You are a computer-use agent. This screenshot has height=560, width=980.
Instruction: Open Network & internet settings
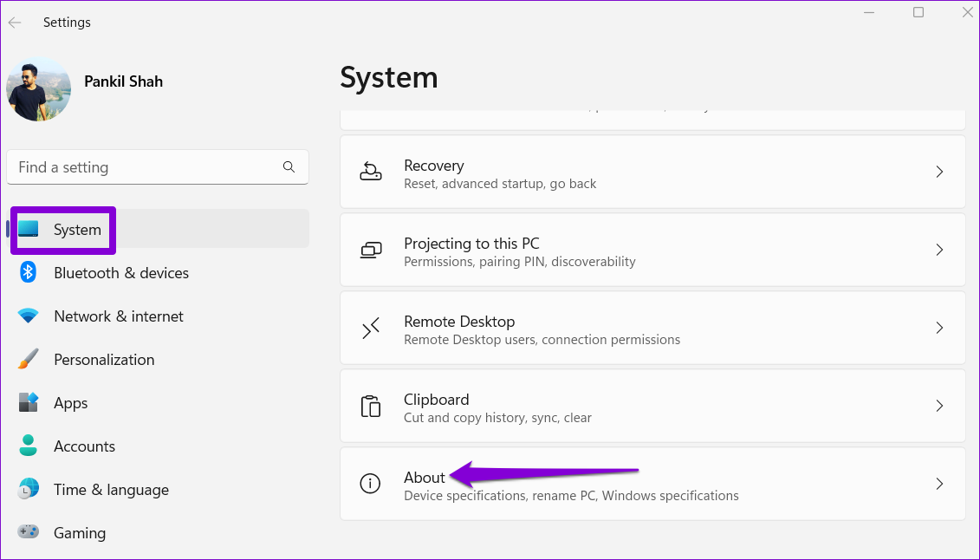pos(118,316)
